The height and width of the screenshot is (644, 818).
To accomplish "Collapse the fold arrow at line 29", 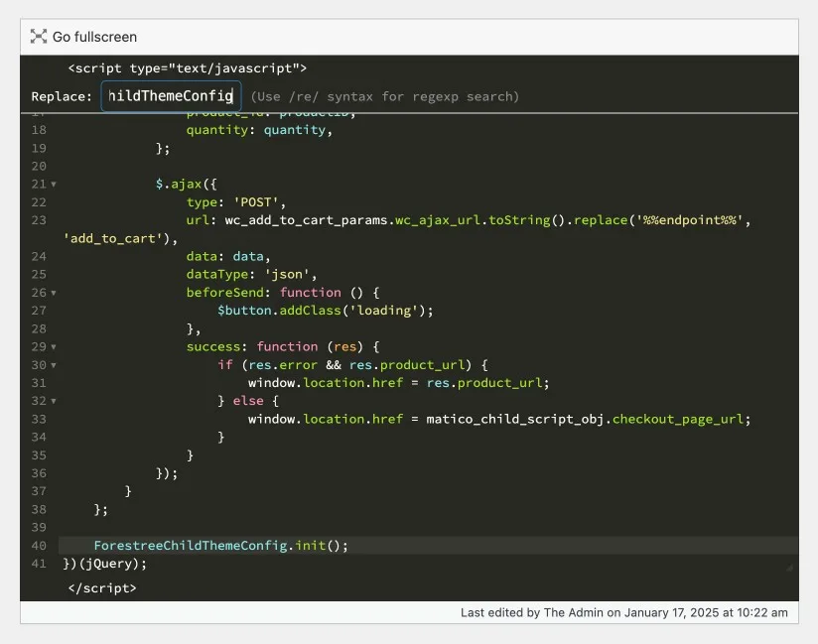I will (54, 346).
